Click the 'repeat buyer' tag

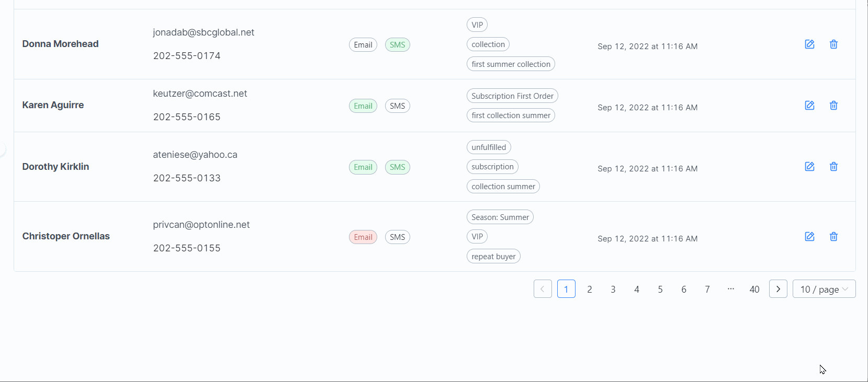(493, 257)
